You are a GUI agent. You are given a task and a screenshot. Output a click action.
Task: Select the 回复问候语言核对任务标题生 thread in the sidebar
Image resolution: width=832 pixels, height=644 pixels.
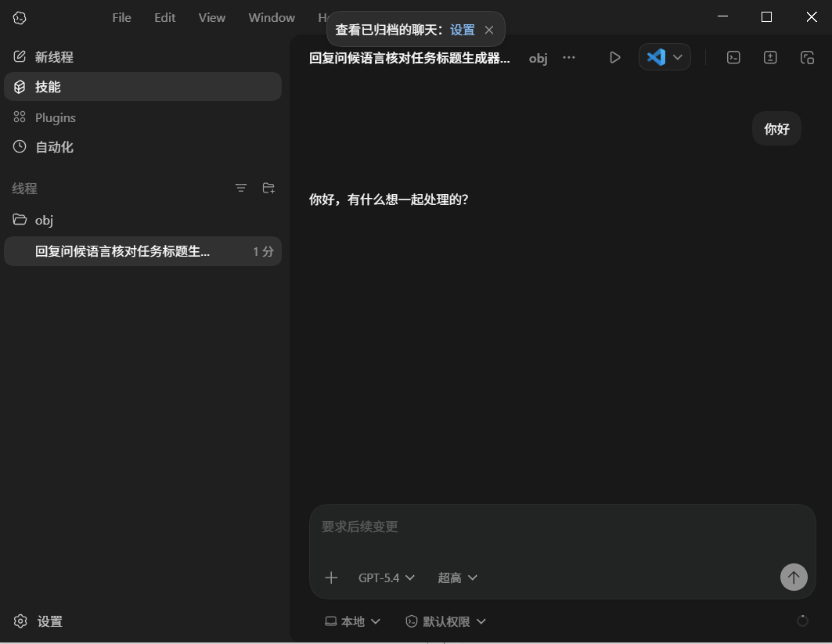point(142,251)
